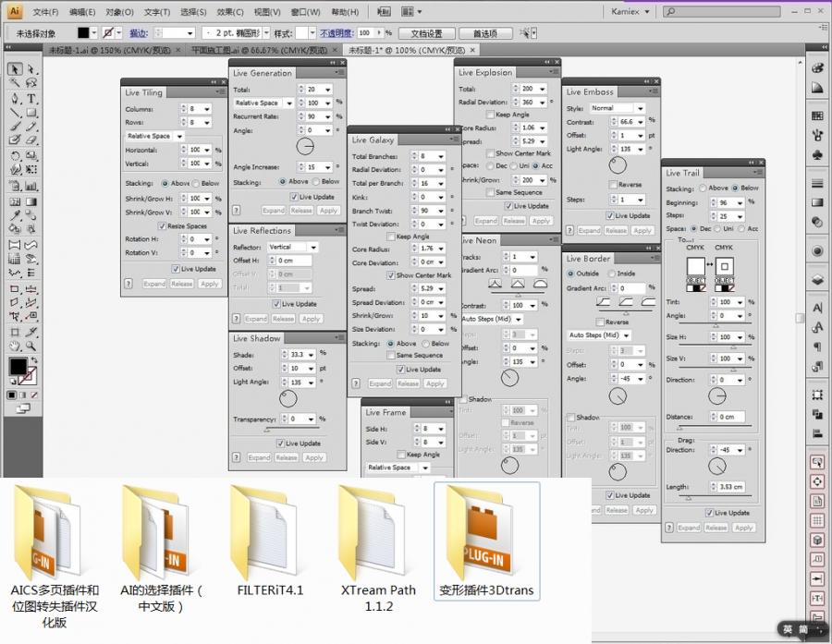Open Reflector Vertical dropdown
Viewport: 832px width, 644px height.
pyautogui.click(x=293, y=248)
